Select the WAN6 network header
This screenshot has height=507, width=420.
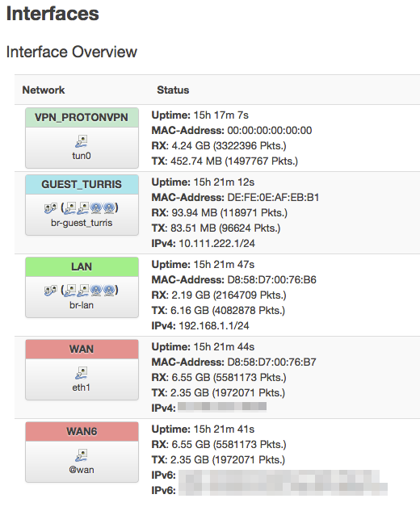click(82, 431)
